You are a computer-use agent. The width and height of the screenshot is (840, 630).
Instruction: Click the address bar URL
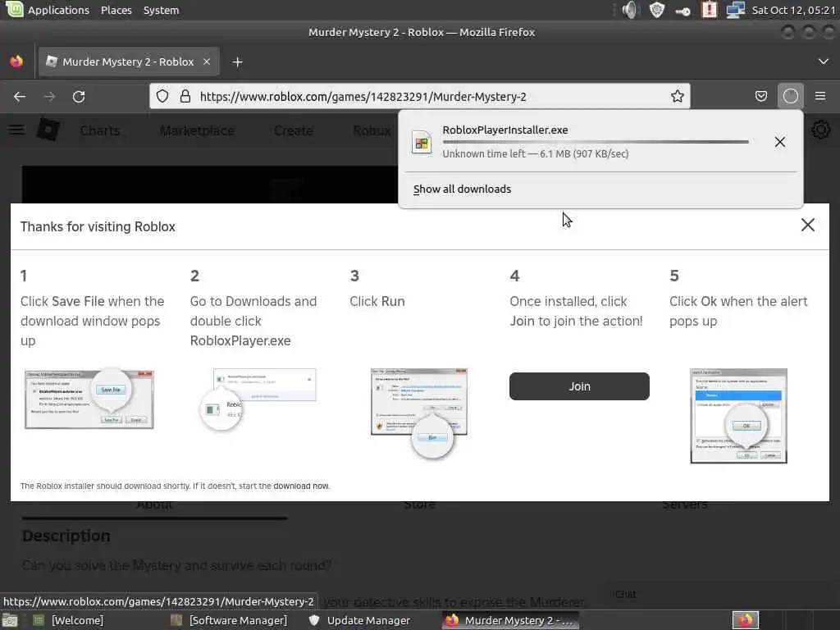(x=363, y=97)
